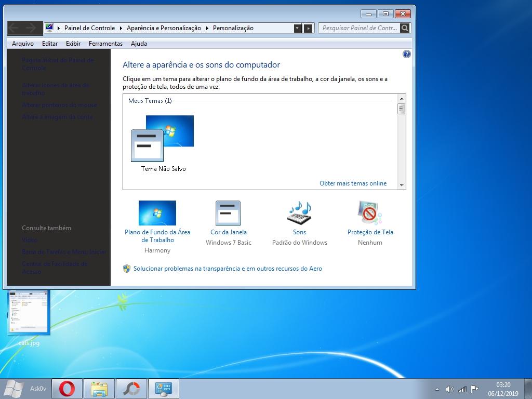Click the Control Panel taskbar icon

click(164, 389)
